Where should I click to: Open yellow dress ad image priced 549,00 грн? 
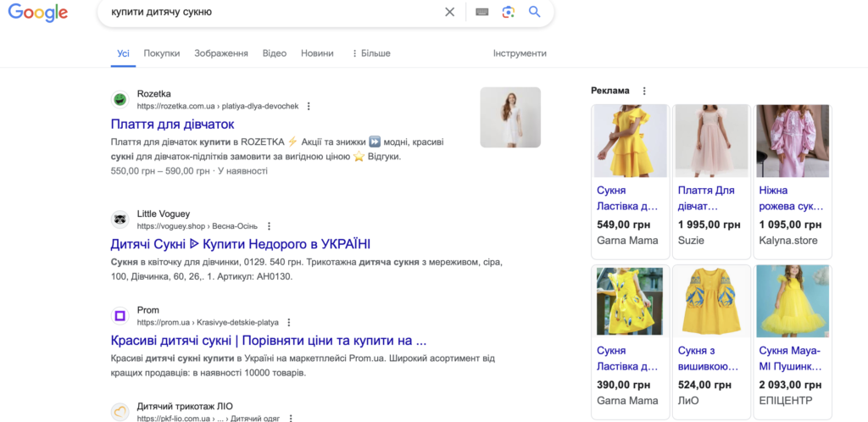pos(631,141)
